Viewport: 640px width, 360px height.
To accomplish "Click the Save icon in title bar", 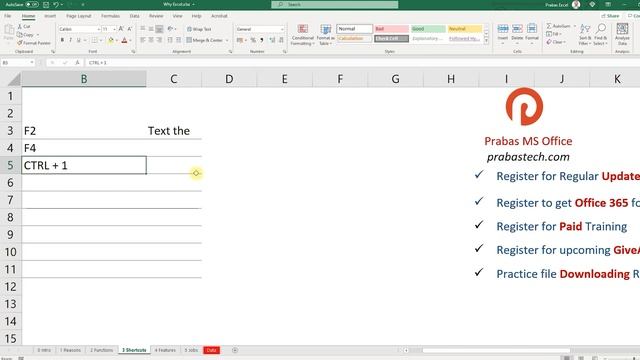I will pos(46,4).
